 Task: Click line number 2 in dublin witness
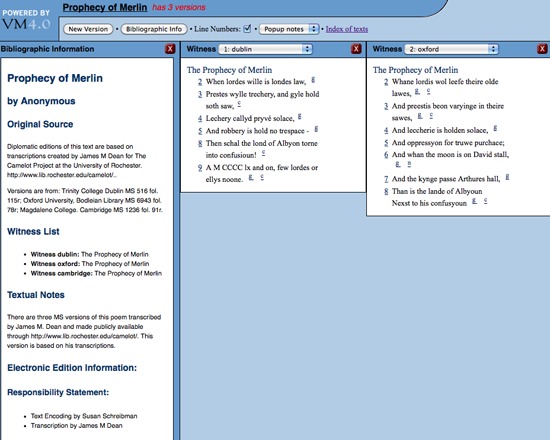coord(200,82)
